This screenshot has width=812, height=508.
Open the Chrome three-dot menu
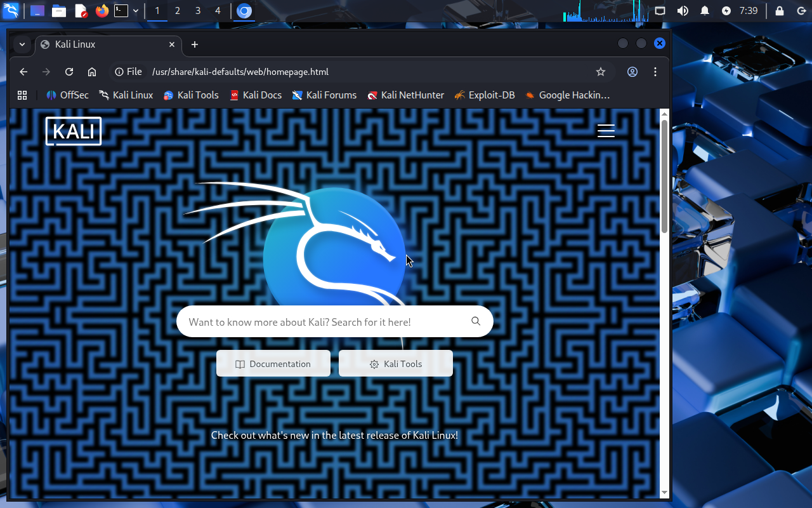click(x=655, y=72)
